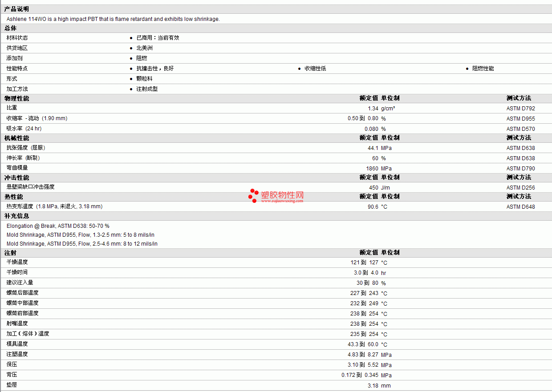
Task: Select the 模具温度 row label
Action: click(17, 344)
